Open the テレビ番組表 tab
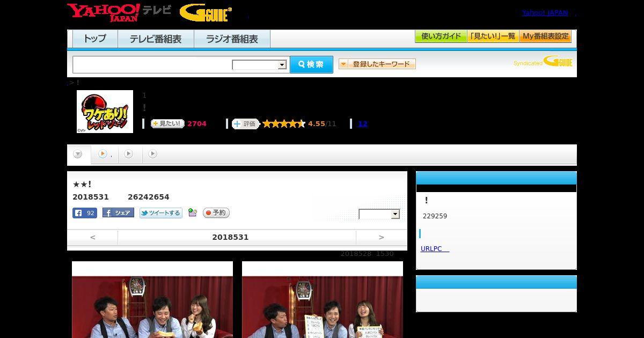 pyautogui.click(x=156, y=39)
